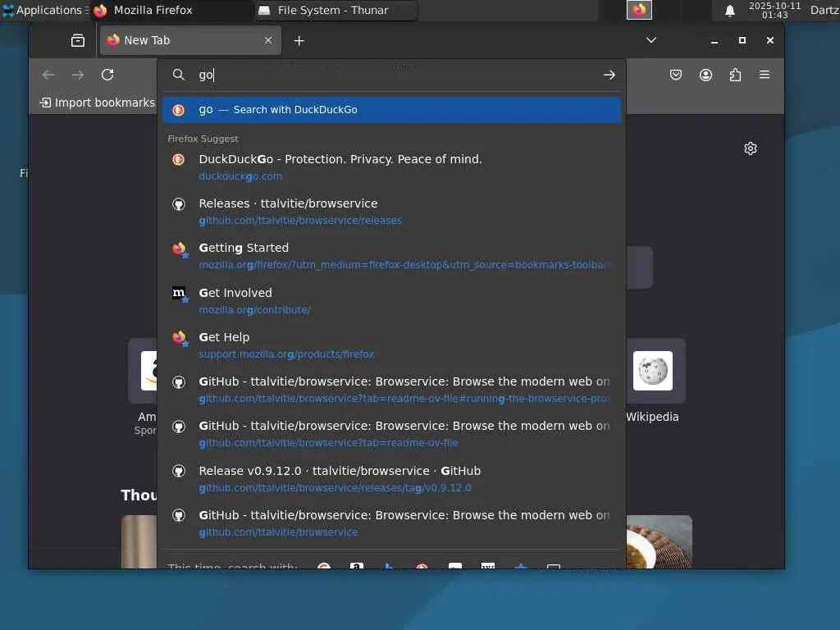Open the food story thumbnail on the new tab page
This screenshot has width=840, height=630.
(x=659, y=541)
